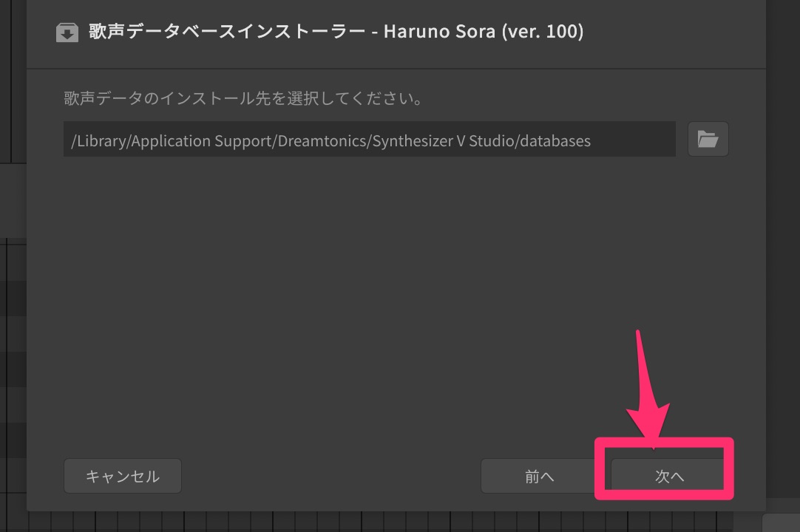Place cursor on "databases" in the path
Screen dimensions: 800x532
(x=555, y=140)
